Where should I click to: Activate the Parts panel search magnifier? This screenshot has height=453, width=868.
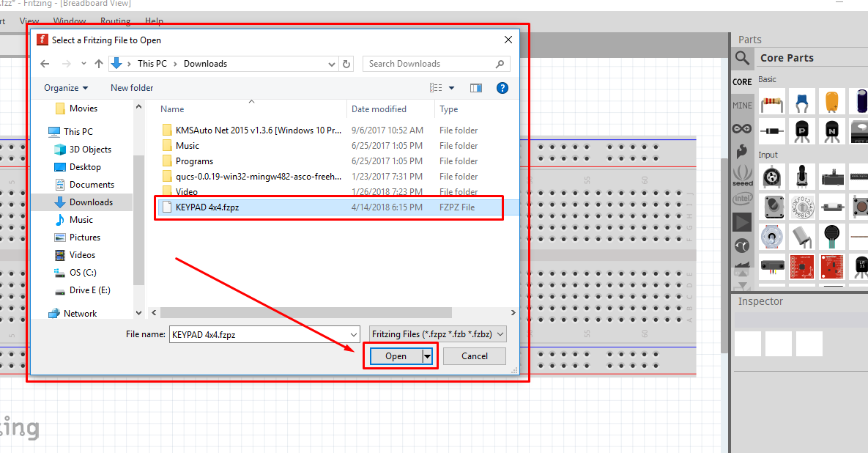[x=742, y=58]
